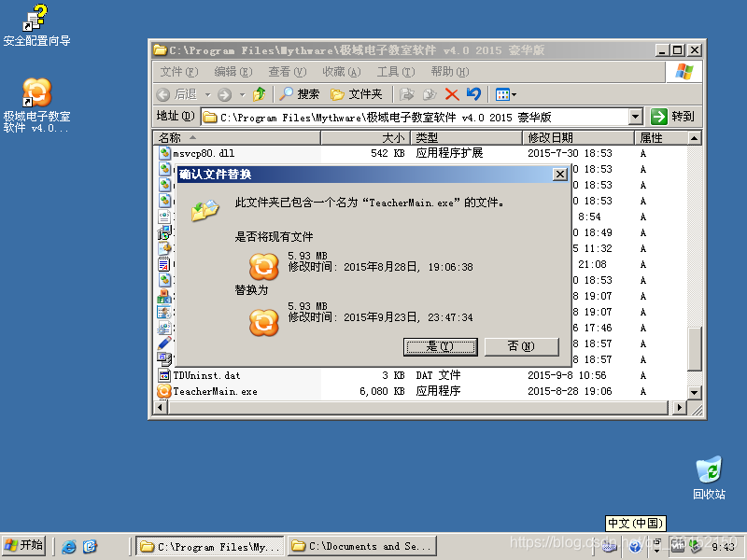Screen dimensions: 747x560
Task: Open 极域电子教室软件 v4.0 desktop shortcut
Action: click(x=36, y=105)
